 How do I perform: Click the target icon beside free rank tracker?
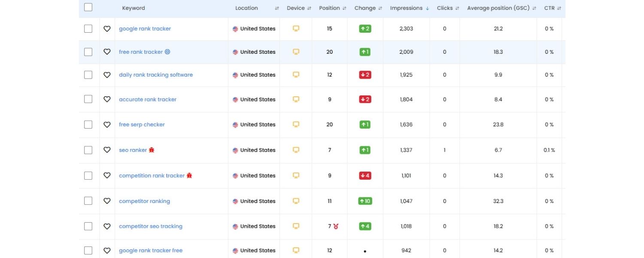pyautogui.click(x=167, y=52)
